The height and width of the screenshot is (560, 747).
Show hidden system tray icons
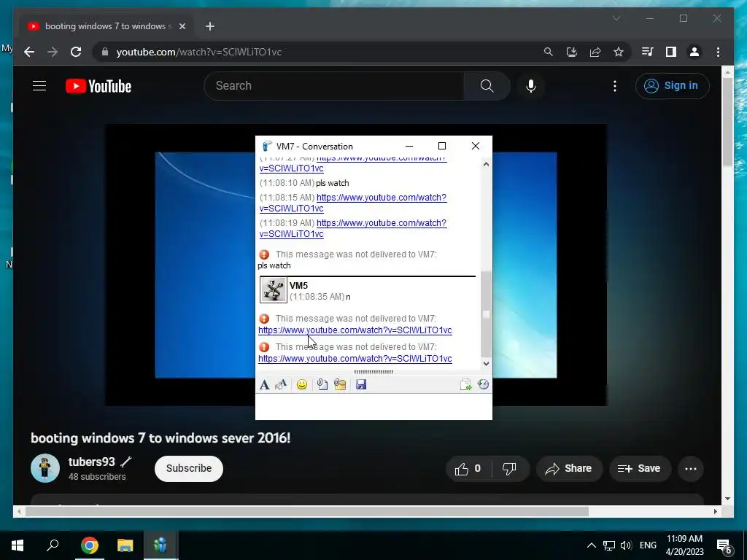click(x=591, y=545)
